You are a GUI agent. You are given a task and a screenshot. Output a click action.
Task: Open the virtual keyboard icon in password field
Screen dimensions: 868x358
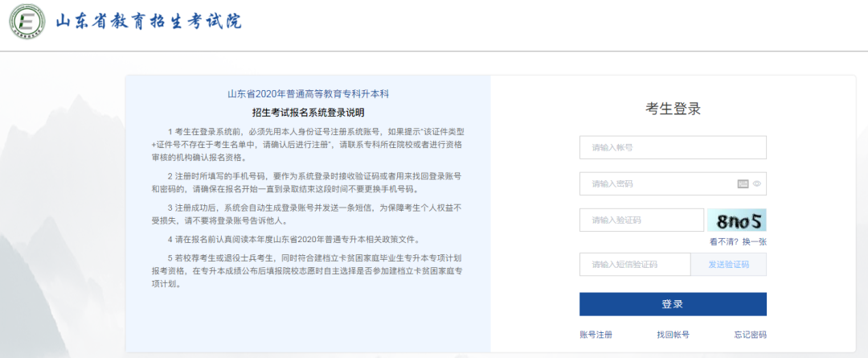pos(743,183)
